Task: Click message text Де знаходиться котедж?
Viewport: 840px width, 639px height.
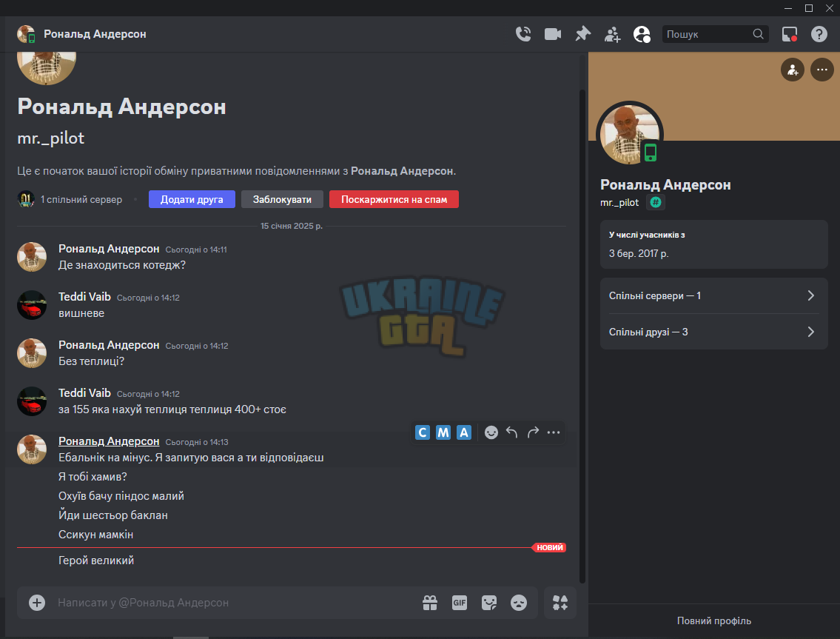Action: pyautogui.click(x=122, y=265)
